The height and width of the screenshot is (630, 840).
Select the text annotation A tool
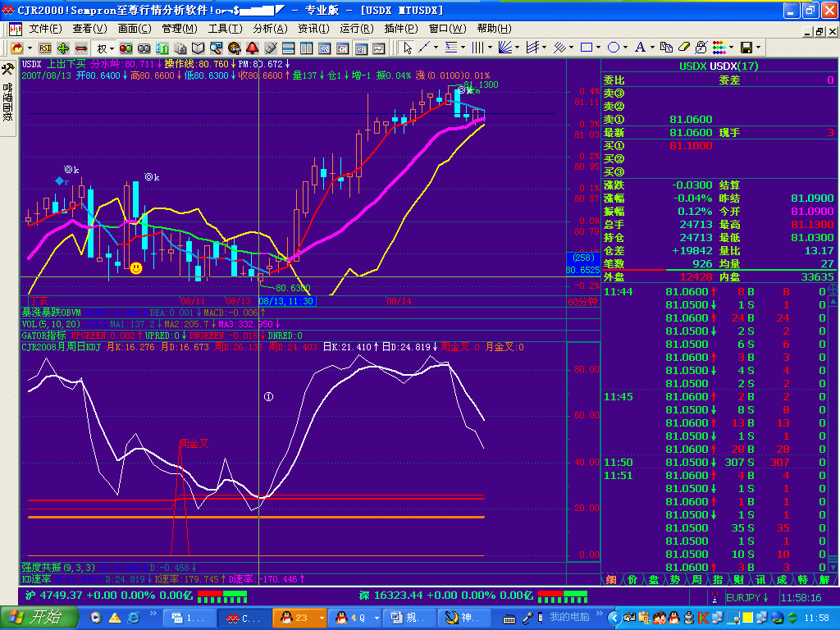[640, 48]
